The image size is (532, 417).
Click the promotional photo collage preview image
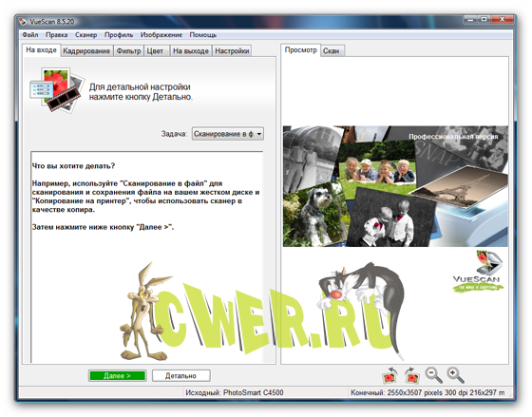pos(395,186)
